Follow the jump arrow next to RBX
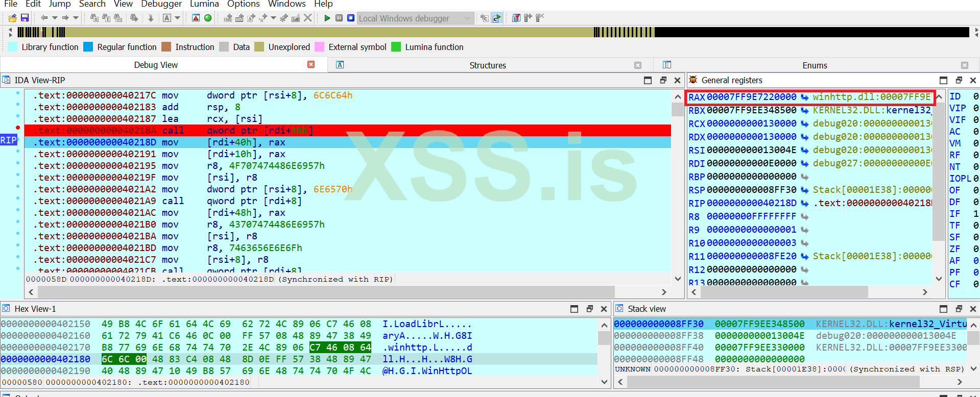 804,110
